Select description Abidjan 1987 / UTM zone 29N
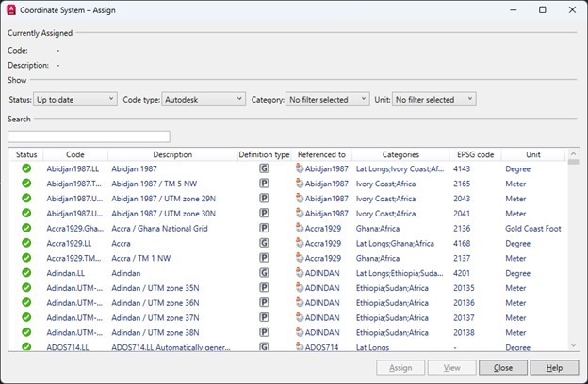The image size is (588, 384). pyautogui.click(x=164, y=199)
